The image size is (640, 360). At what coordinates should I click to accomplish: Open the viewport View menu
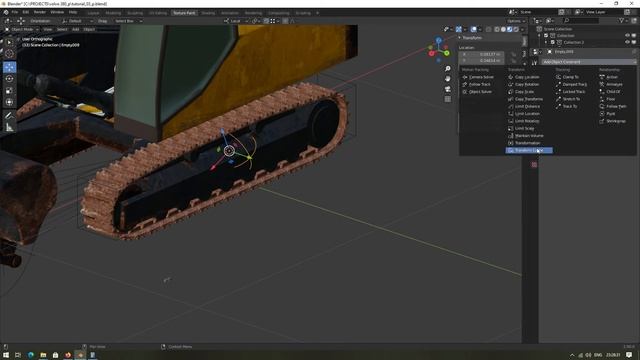[48, 29]
